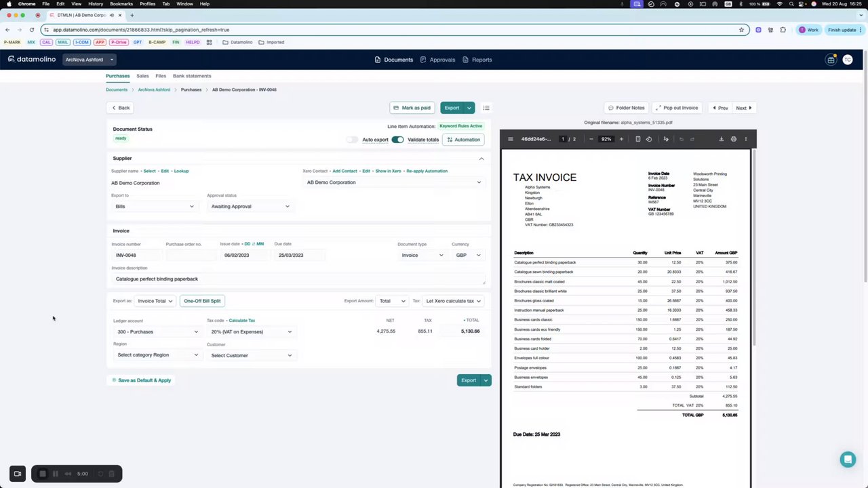Open the Select category Region dropdown
This screenshot has height=488, width=868.
[x=157, y=355]
